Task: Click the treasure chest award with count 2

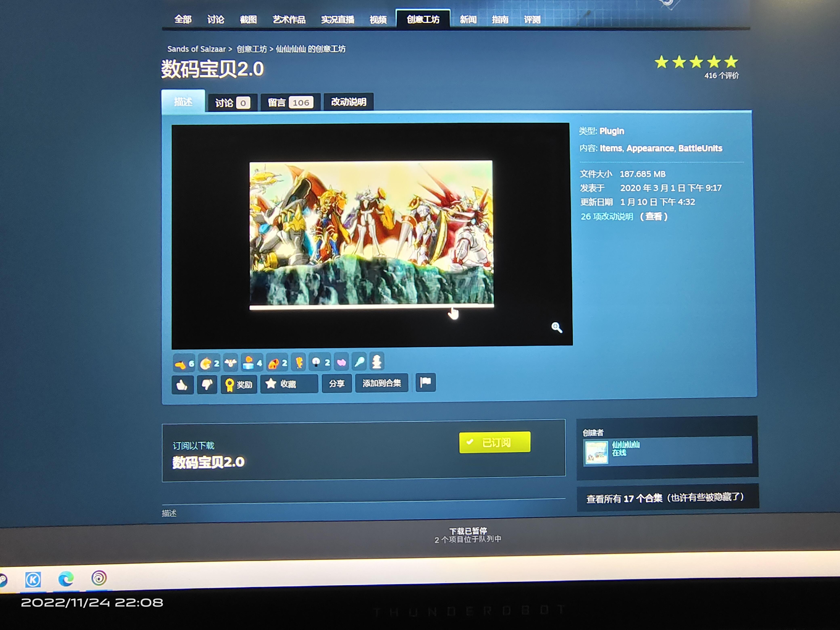Action: pos(277,362)
